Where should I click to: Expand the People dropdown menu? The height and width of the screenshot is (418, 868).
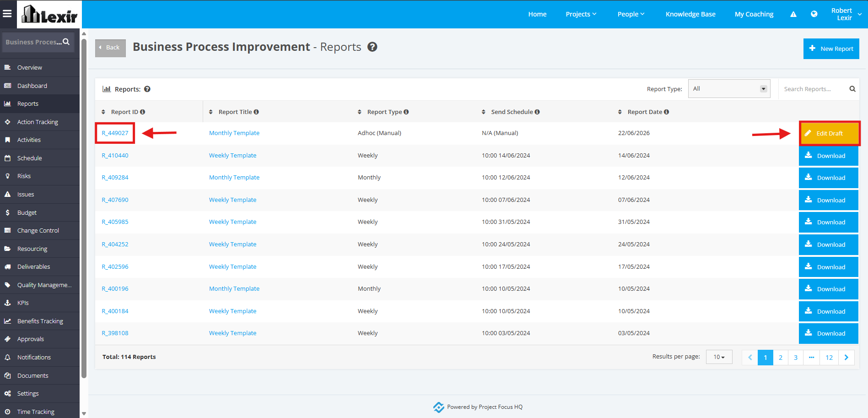click(x=631, y=14)
